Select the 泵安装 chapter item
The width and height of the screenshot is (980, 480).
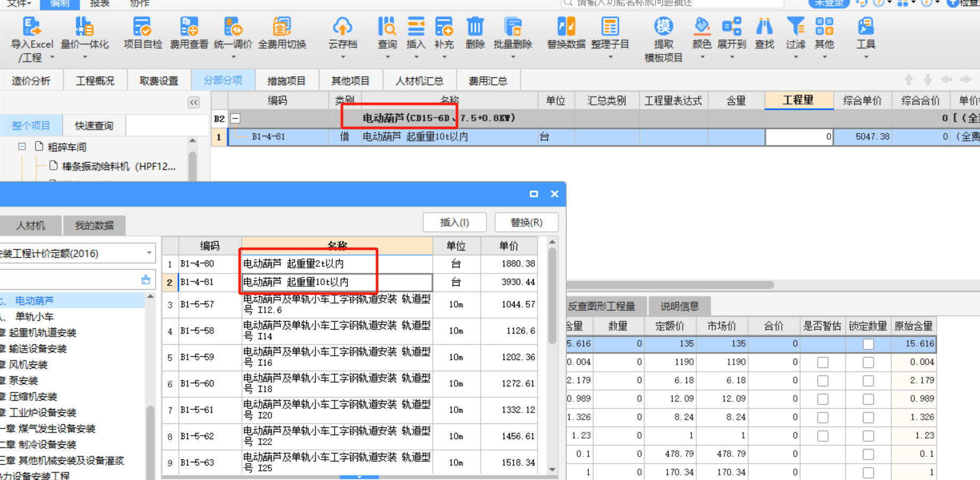(23, 380)
